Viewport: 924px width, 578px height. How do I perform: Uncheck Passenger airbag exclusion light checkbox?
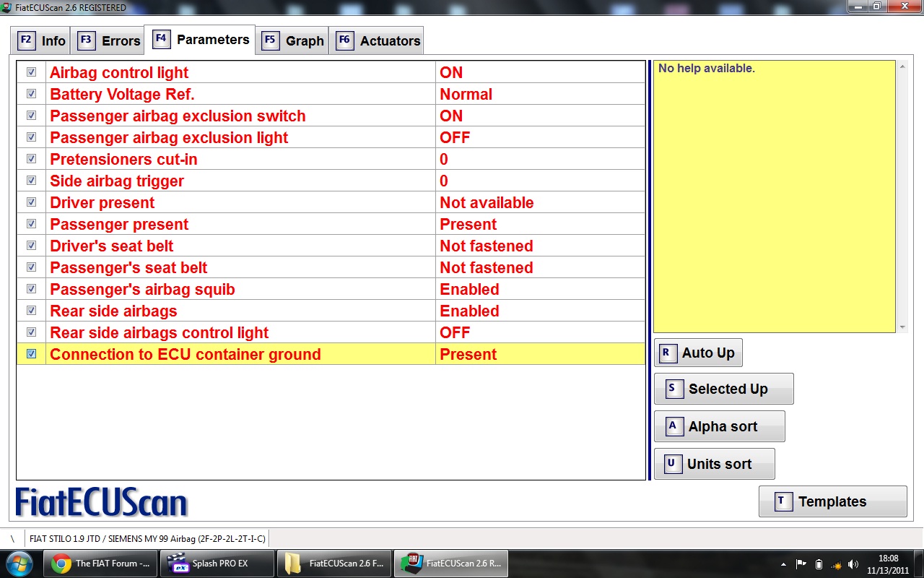[x=31, y=137]
